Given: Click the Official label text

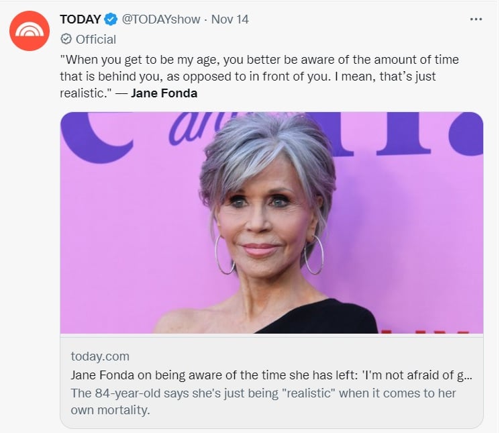Looking at the screenshot, I should point(96,40).
